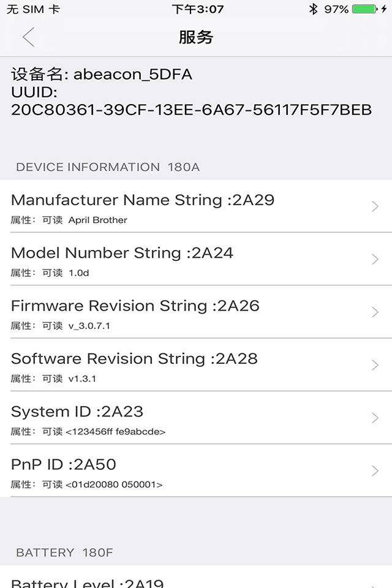
Task: Tap chevron next to Firmware Revision String
Action: (375, 312)
